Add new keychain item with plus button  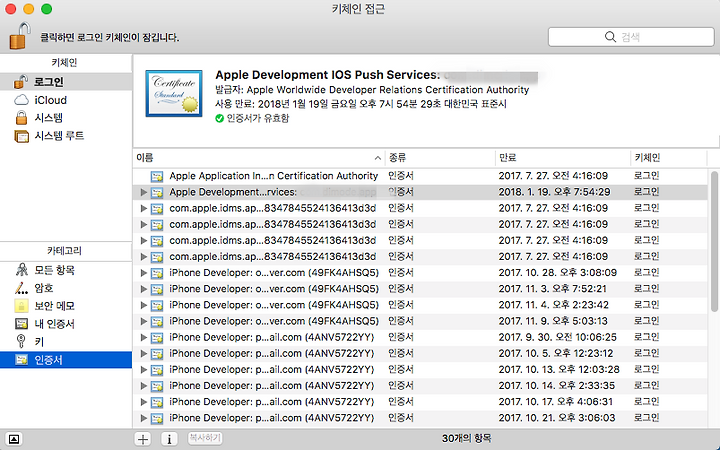143,439
